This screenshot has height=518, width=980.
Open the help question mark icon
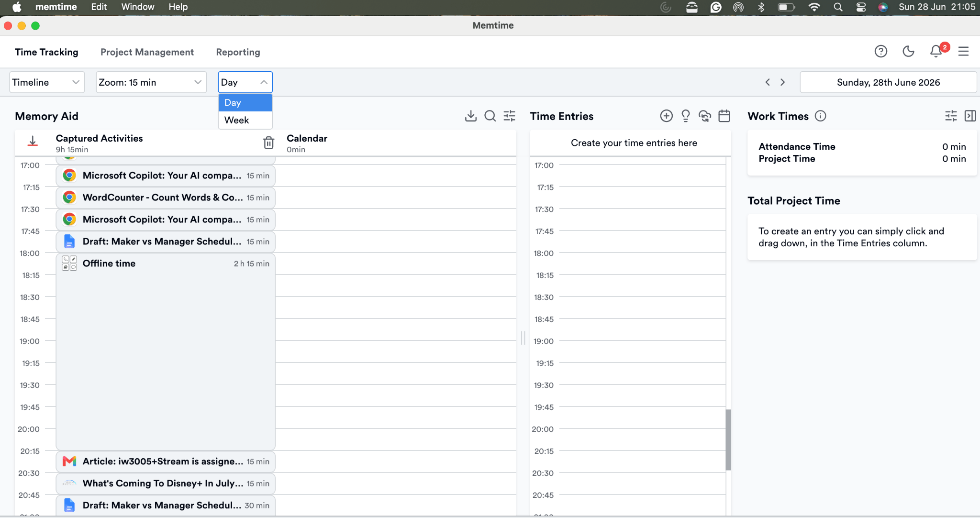click(880, 51)
